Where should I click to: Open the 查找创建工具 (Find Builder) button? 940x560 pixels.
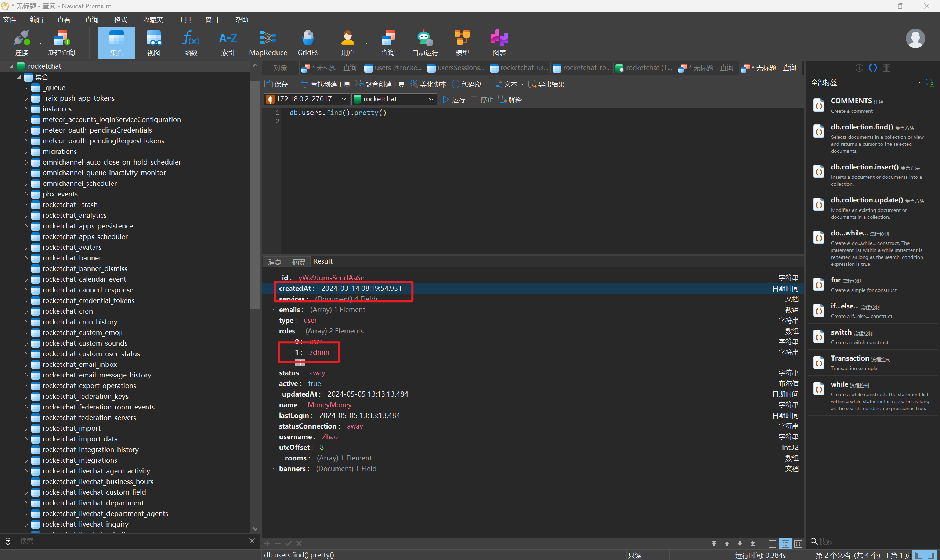pos(326,84)
